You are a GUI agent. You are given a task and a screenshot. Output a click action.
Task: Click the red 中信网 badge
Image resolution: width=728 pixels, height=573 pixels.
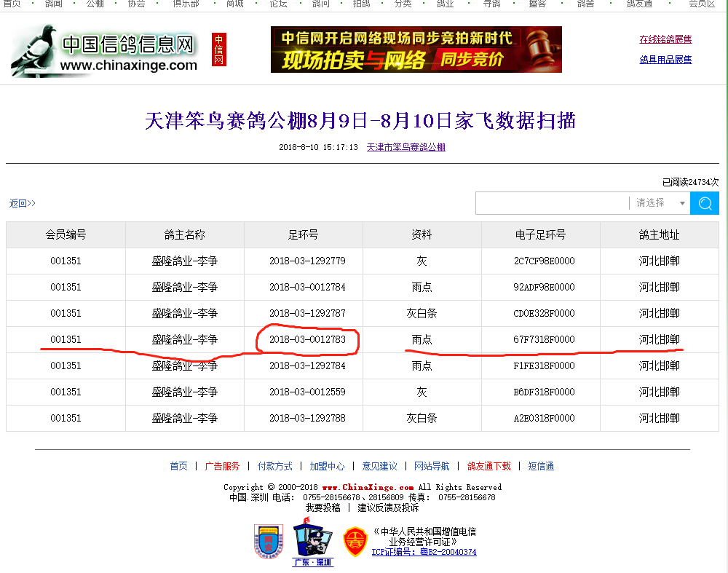pyautogui.click(x=219, y=50)
